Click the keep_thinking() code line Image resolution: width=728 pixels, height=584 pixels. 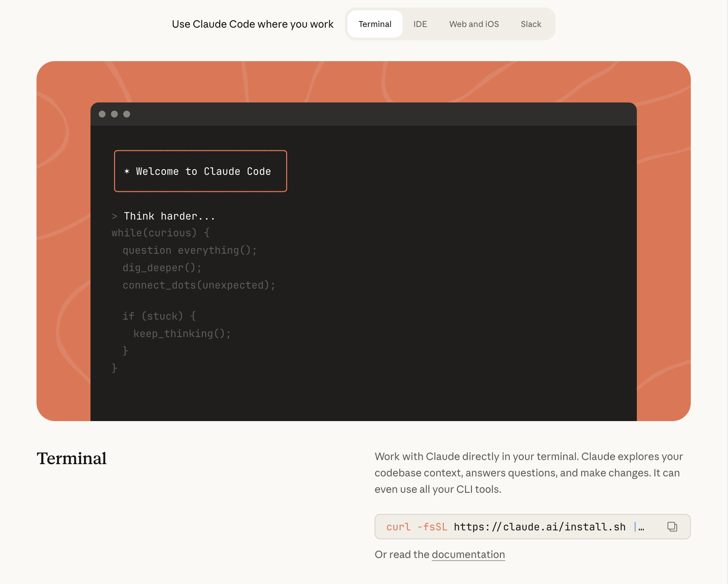point(182,333)
